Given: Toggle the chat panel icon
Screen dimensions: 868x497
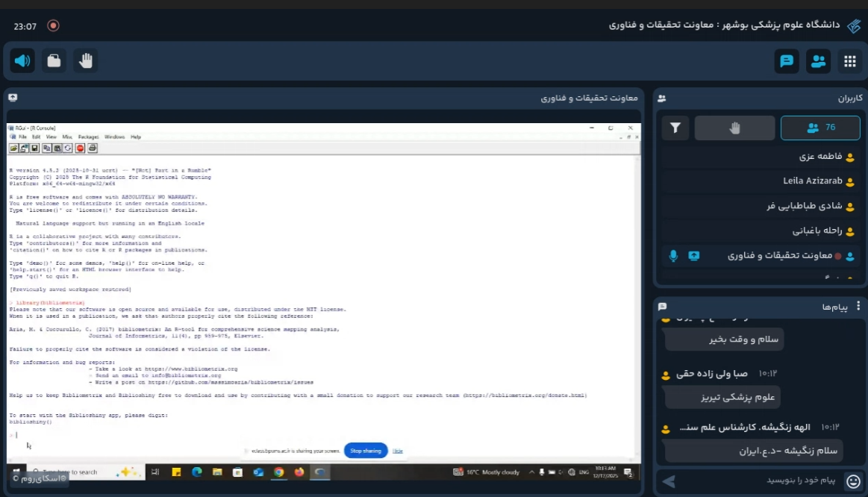Looking at the screenshot, I should click(786, 61).
